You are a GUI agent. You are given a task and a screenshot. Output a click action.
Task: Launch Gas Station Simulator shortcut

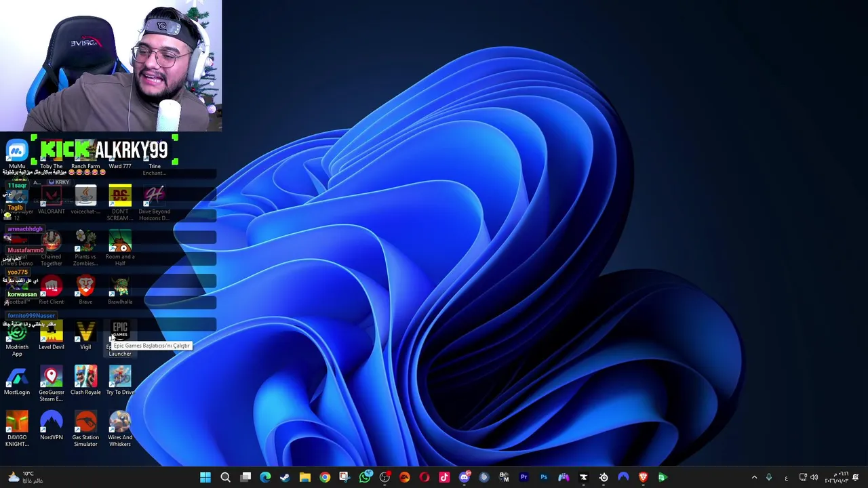[85, 429]
